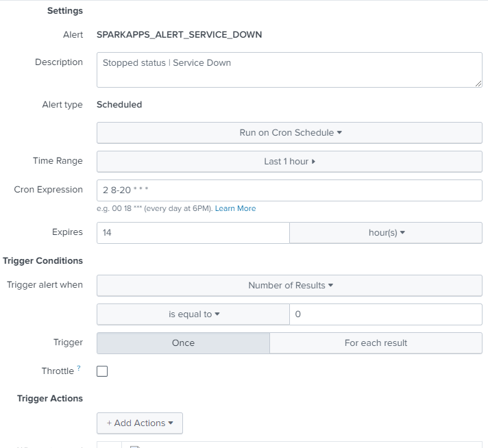The image size is (488, 448).
Task: Click into the Description text area
Action: tap(288, 70)
